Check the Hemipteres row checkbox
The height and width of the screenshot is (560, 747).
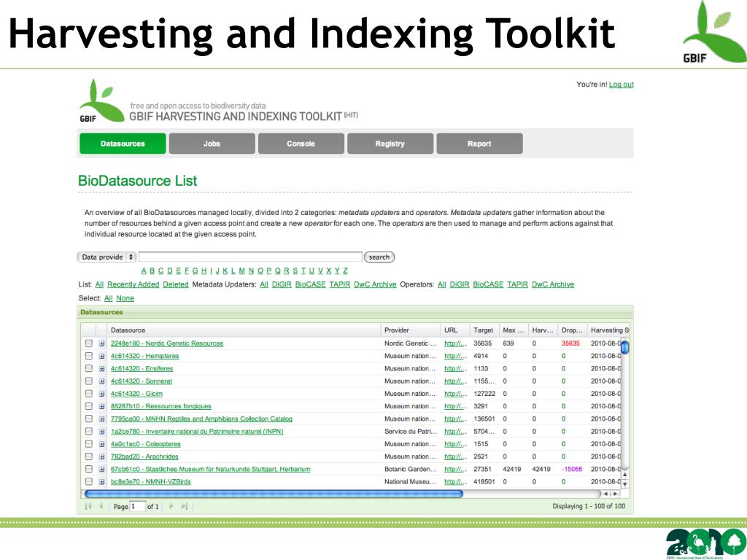tap(88, 356)
